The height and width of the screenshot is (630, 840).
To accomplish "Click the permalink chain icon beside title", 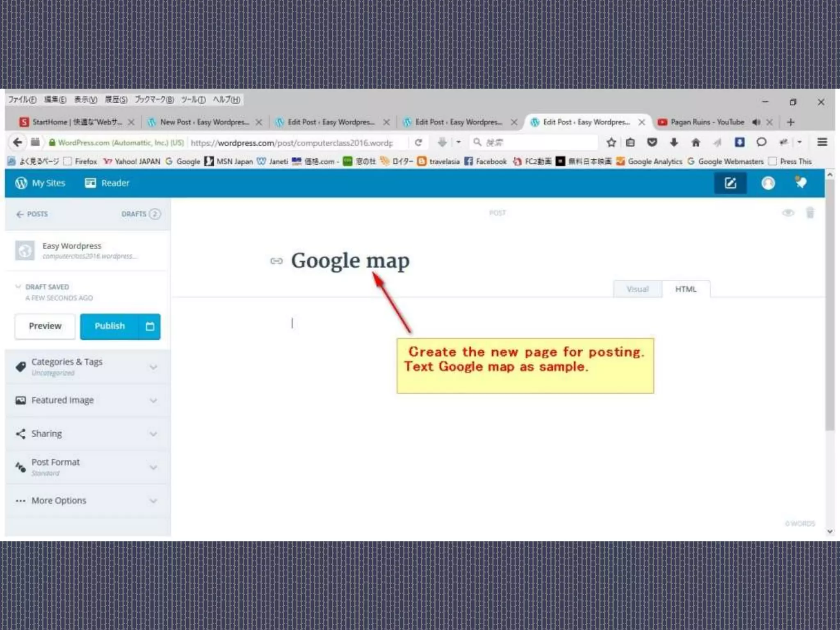I will click(x=276, y=261).
